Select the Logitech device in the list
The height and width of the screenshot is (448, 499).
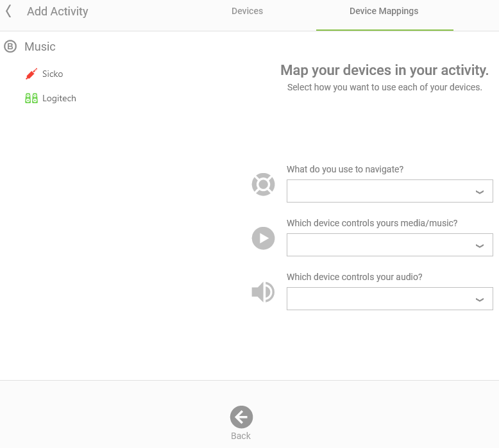point(59,99)
